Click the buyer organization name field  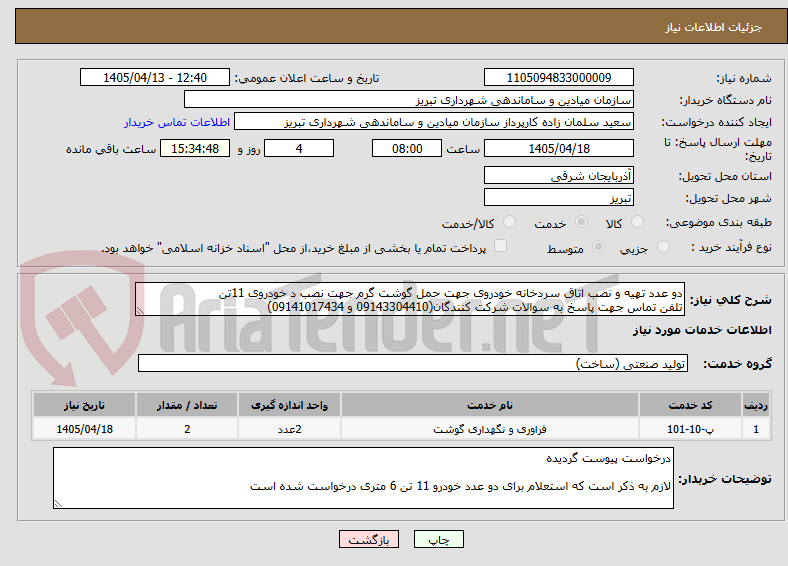pos(409,100)
